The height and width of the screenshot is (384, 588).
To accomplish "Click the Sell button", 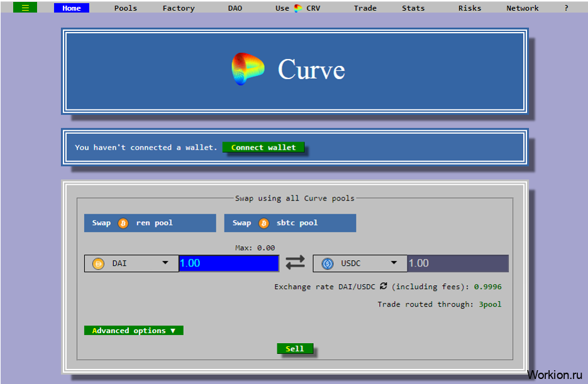I will tap(295, 348).
